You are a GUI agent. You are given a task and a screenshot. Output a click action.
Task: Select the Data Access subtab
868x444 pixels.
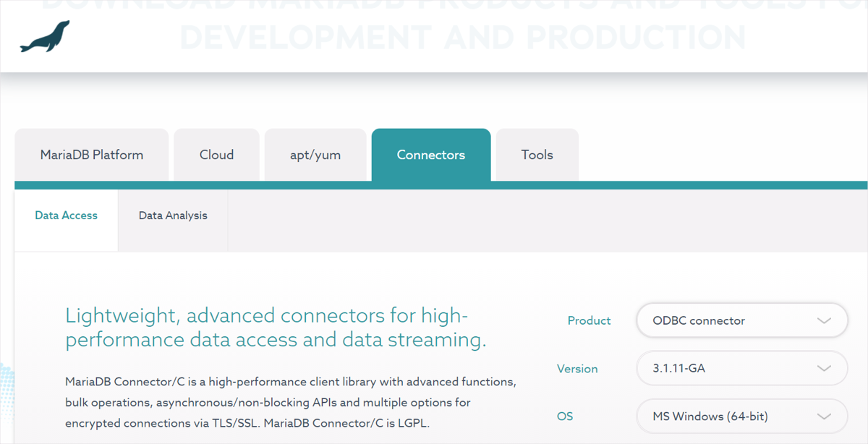point(66,215)
